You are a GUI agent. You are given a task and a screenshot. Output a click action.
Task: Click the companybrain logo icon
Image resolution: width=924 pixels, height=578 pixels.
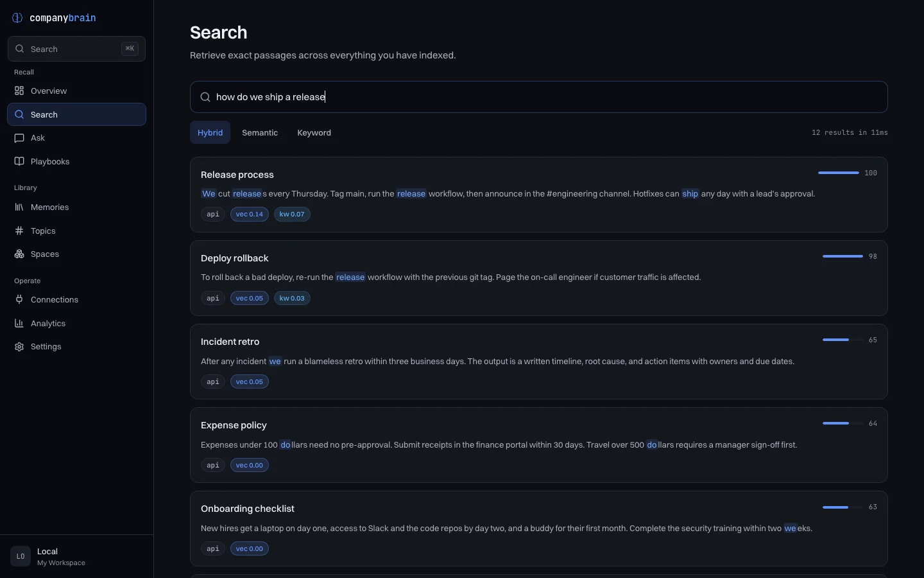pos(17,18)
